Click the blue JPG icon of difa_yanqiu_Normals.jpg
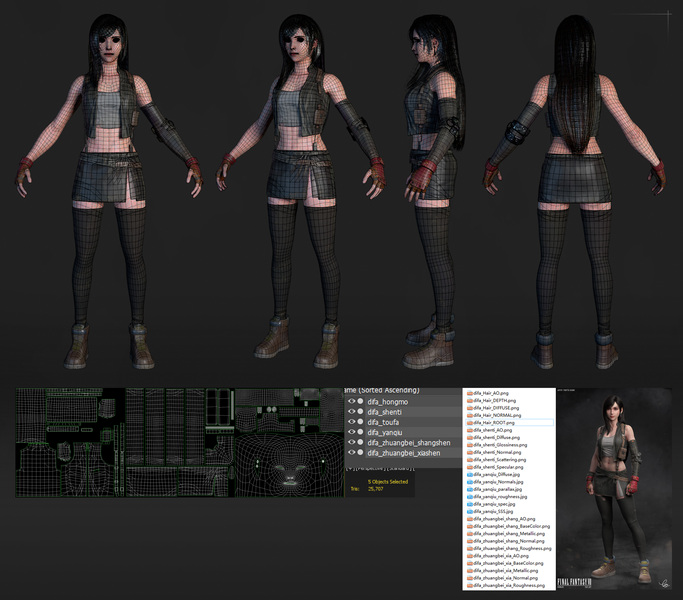This screenshot has width=683, height=600. [x=470, y=482]
